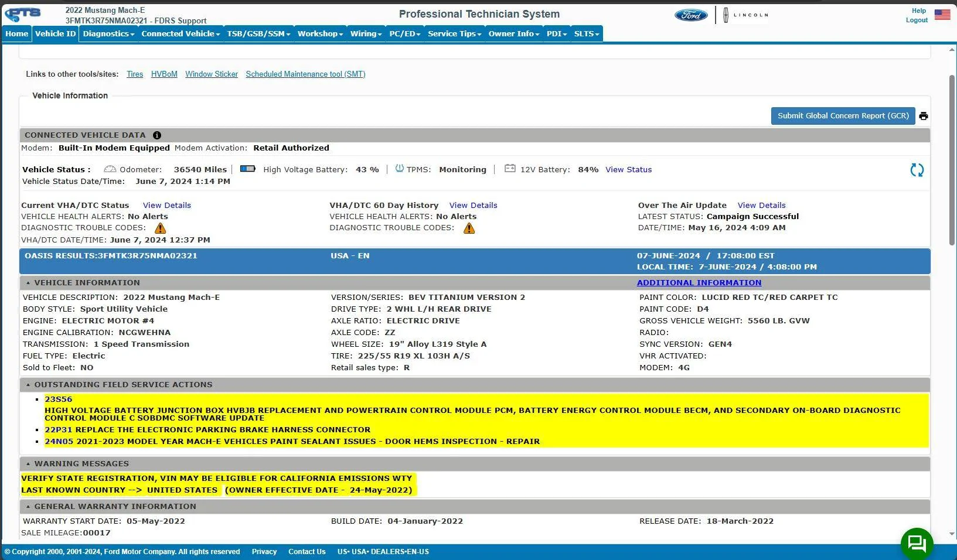Select the Vehicle ID tab

click(56, 34)
